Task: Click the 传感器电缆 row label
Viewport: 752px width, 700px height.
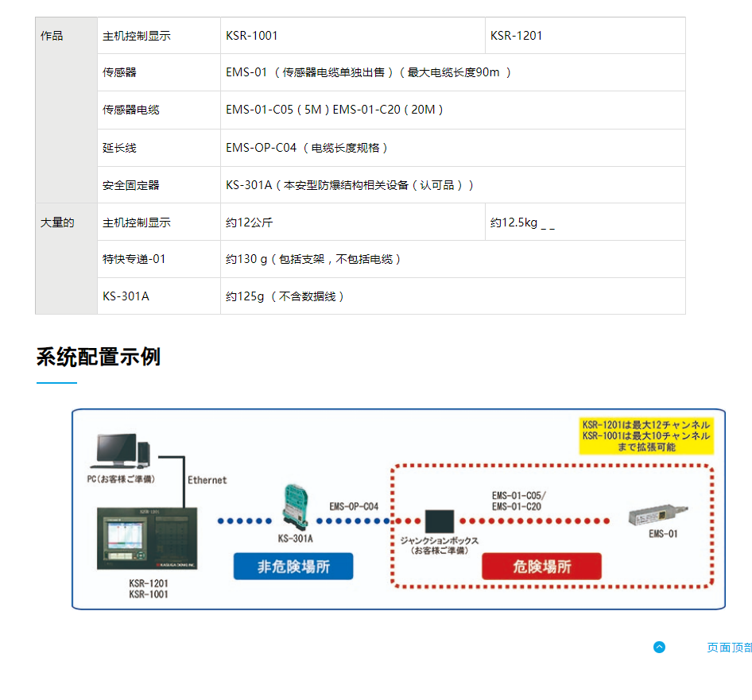Action: (131, 110)
